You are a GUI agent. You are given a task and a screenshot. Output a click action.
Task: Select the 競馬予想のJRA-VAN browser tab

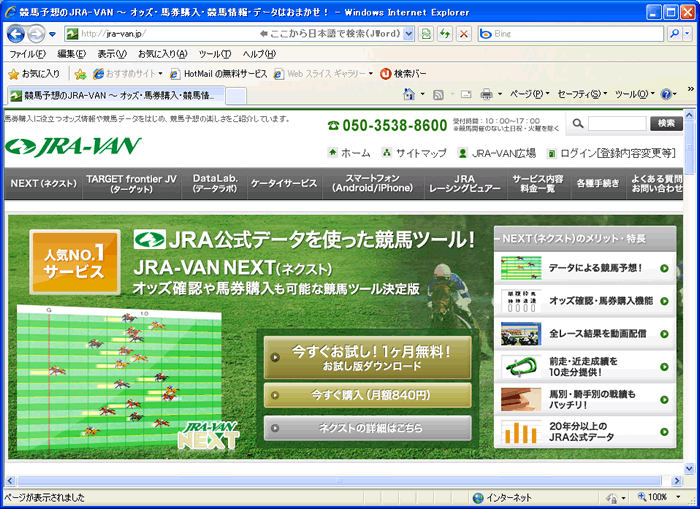click(x=116, y=95)
